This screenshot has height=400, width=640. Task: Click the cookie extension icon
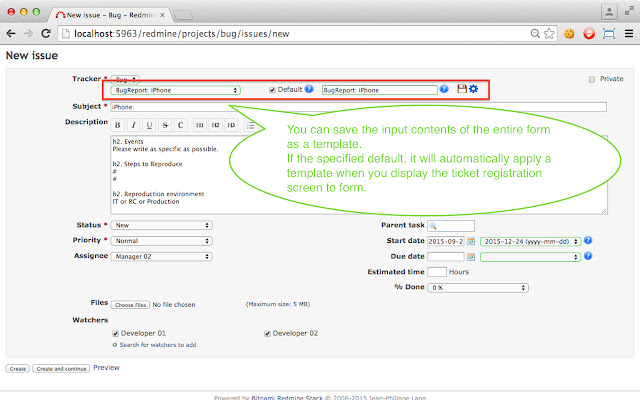[569, 33]
